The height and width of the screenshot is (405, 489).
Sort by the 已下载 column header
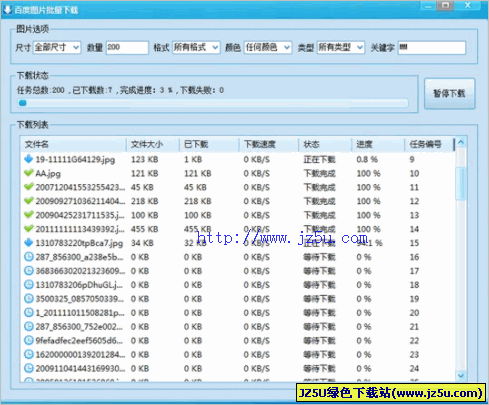point(209,144)
